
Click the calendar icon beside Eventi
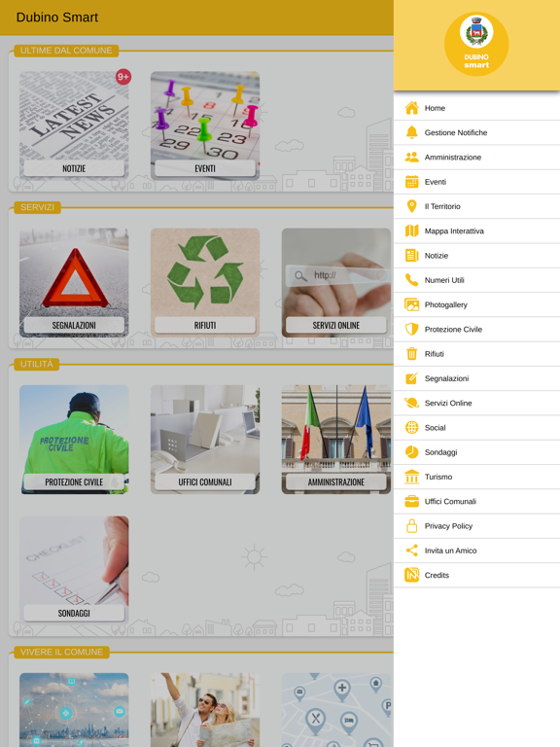411,182
